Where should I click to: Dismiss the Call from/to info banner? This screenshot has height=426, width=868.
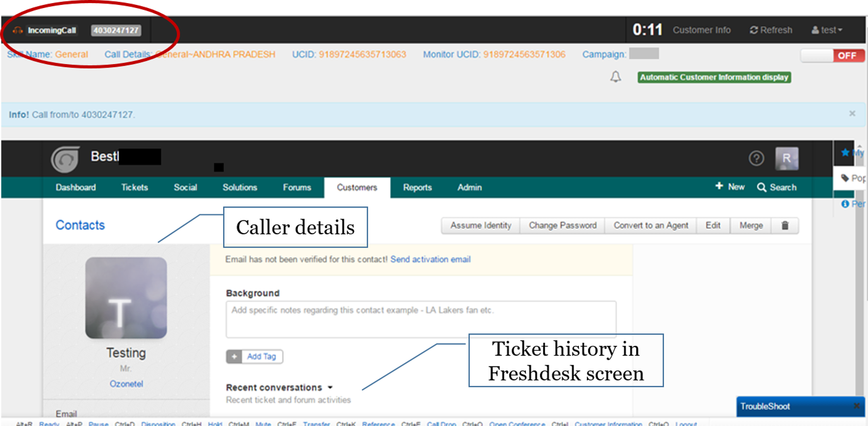click(852, 114)
